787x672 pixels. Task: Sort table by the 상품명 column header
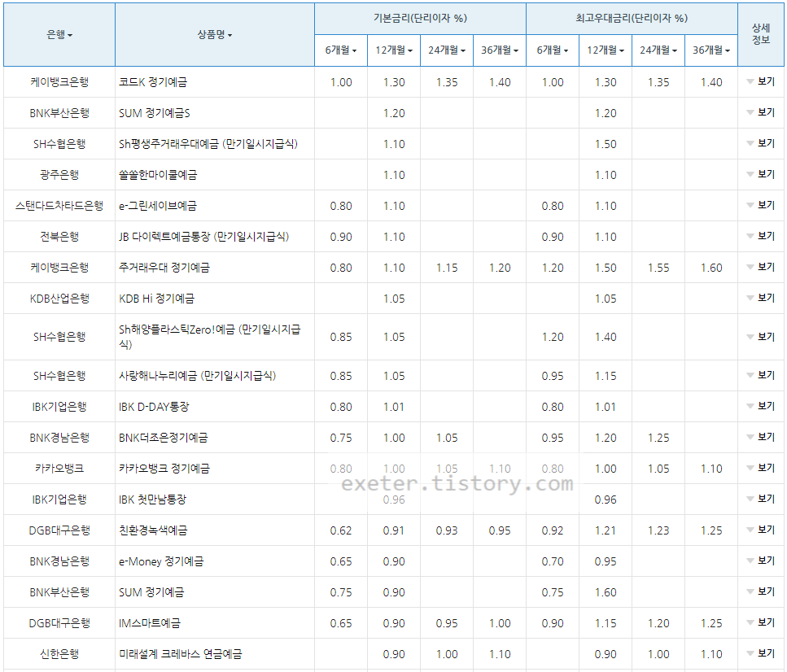click(214, 35)
